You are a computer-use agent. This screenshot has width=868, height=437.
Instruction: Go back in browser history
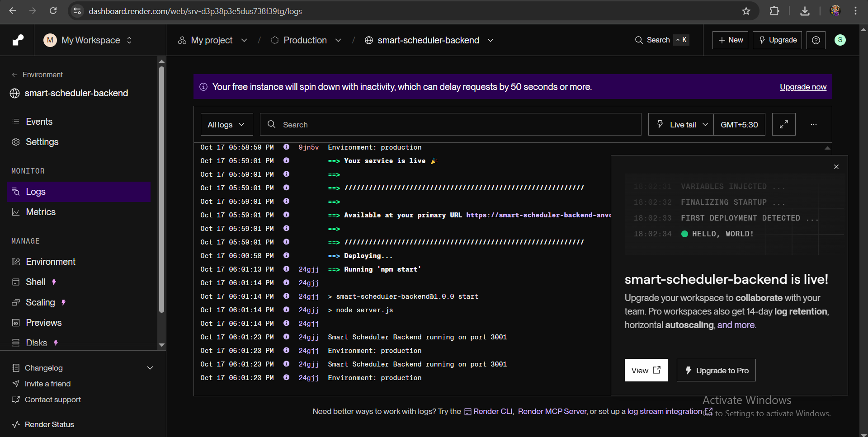click(x=13, y=11)
